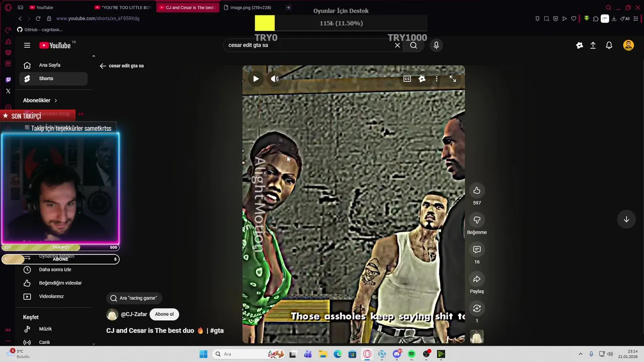The height and width of the screenshot is (362, 644).
Task: Open the comments showing 16
Action: [477, 249]
